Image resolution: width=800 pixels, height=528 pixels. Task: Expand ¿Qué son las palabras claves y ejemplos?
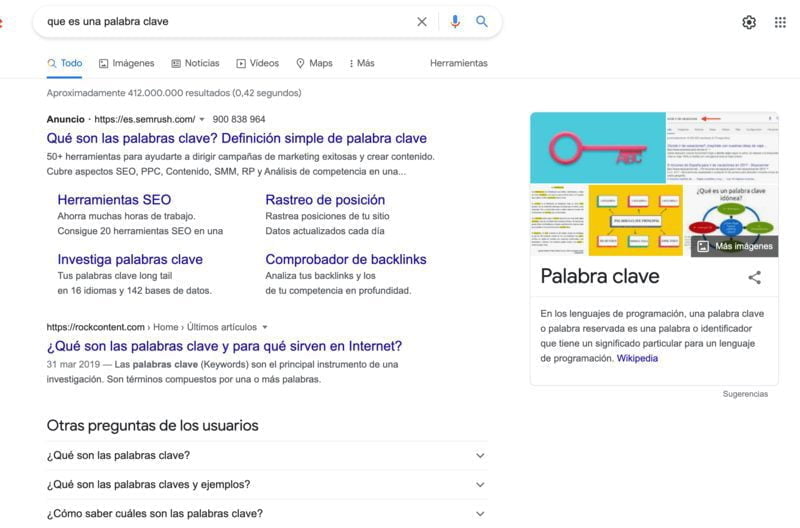coord(481,485)
